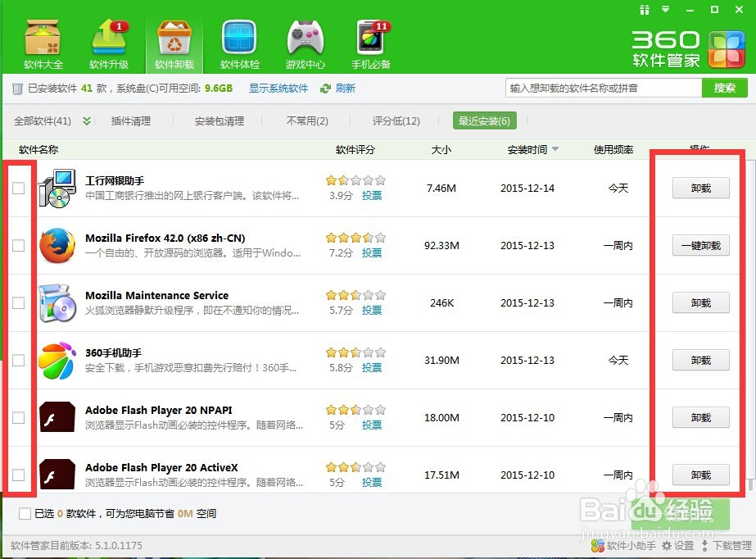Expand the 全部软件(41) category chevron

[86, 121]
